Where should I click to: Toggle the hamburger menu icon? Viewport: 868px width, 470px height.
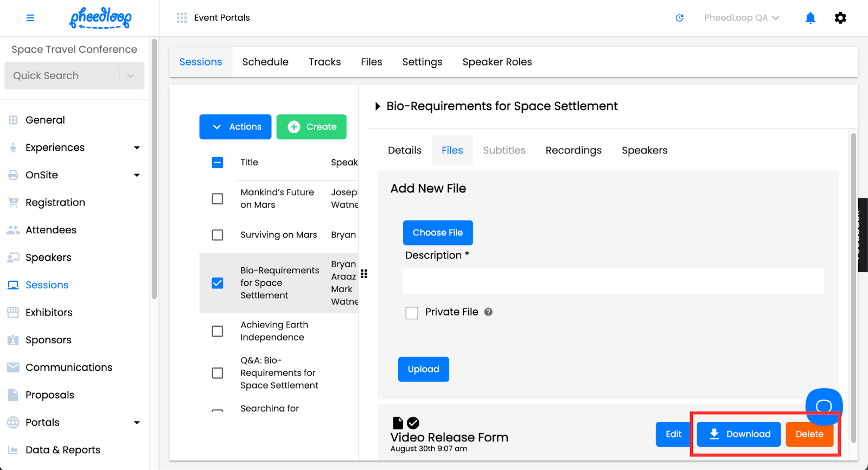[x=30, y=18]
